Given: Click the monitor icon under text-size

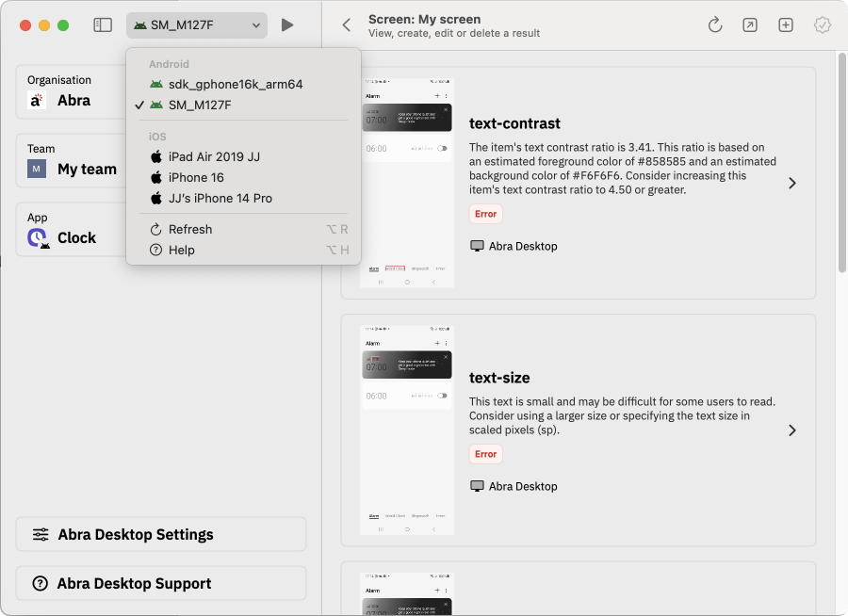Looking at the screenshot, I should click(477, 486).
